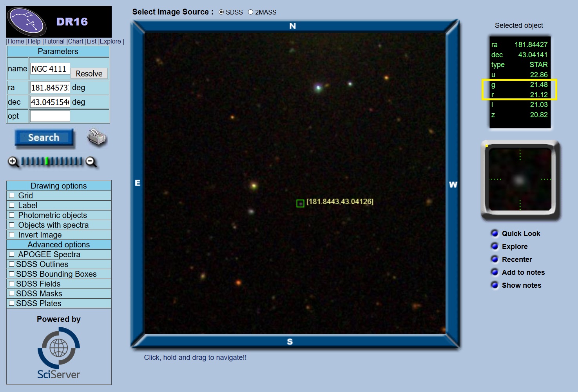Pan north using the N arrow bar

292,26
